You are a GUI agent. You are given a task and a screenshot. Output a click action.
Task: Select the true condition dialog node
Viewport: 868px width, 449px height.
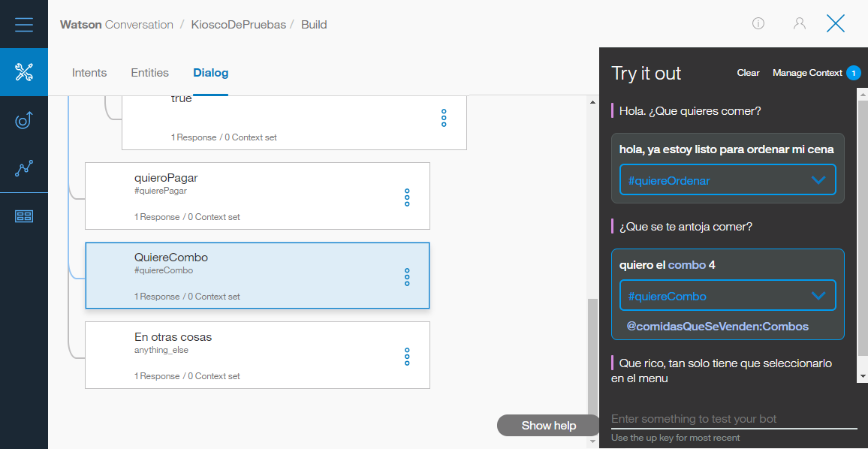294,122
